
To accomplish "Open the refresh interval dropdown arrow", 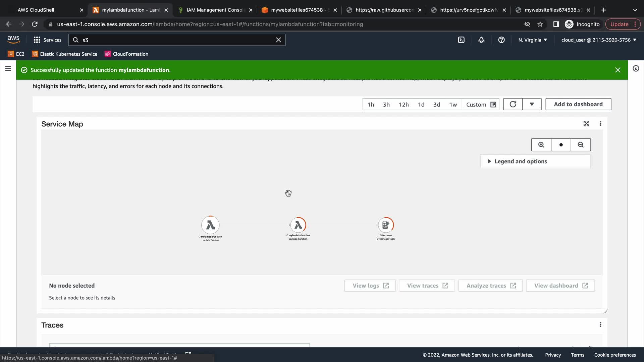I will point(532,104).
